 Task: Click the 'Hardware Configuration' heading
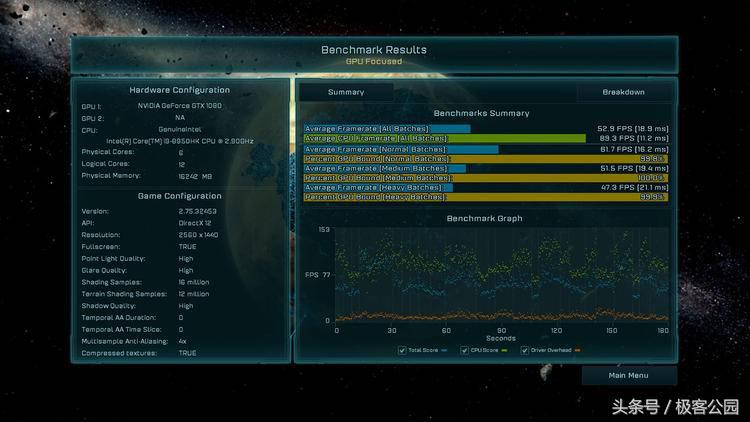pyautogui.click(x=179, y=90)
